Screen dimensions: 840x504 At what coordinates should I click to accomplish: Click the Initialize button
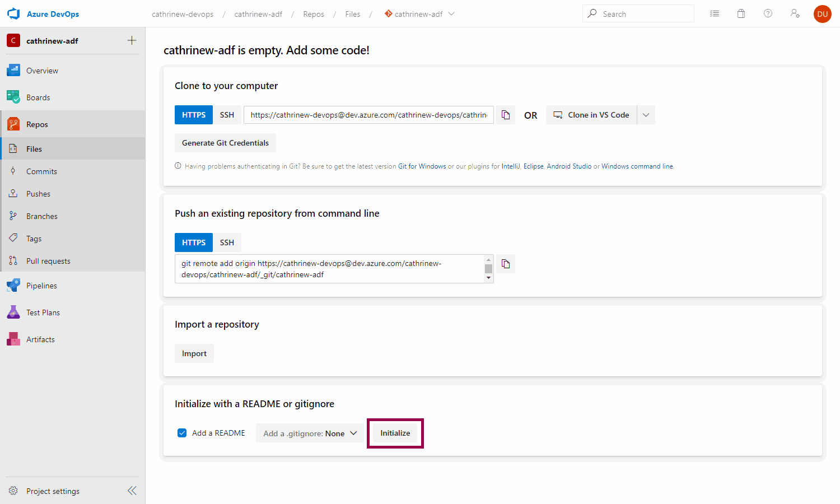click(x=395, y=433)
